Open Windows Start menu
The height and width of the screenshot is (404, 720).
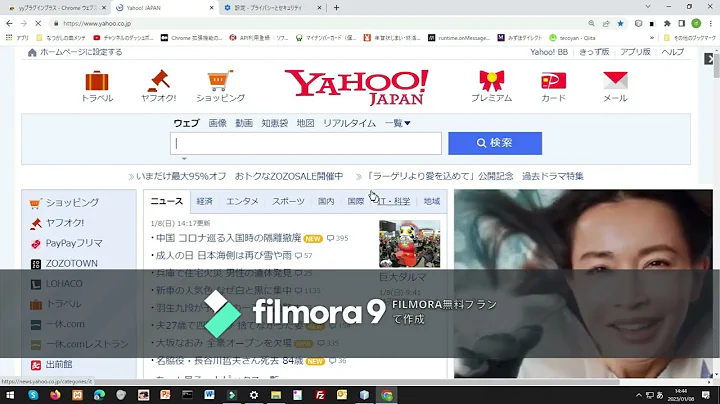tap(10, 395)
